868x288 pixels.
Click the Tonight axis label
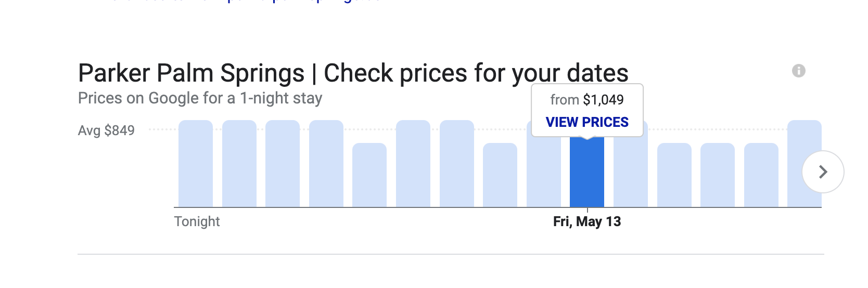click(x=197, y=221)
